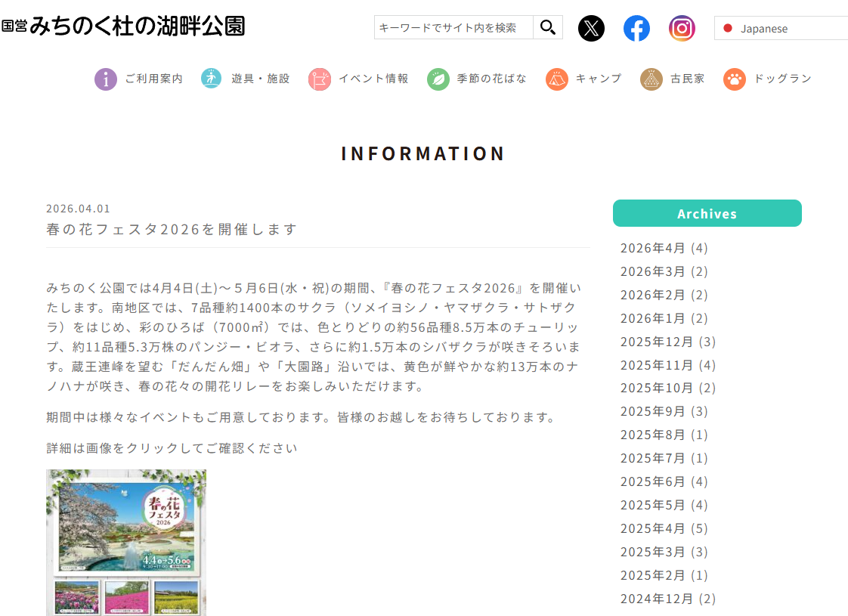
Task: Open the park's X (Twitter) account
Action: click(x=592, y=28)
